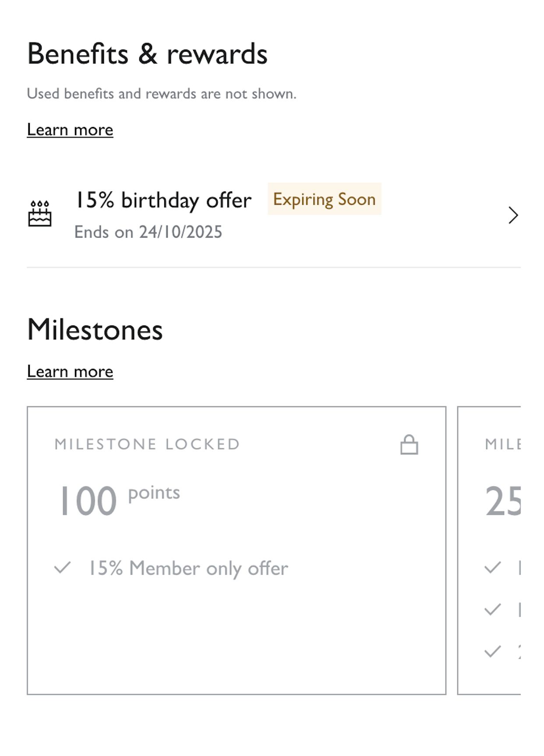Click the middle checkmark in the second milestone card
Screen dimensions: 544x756
tap(493, 609)
